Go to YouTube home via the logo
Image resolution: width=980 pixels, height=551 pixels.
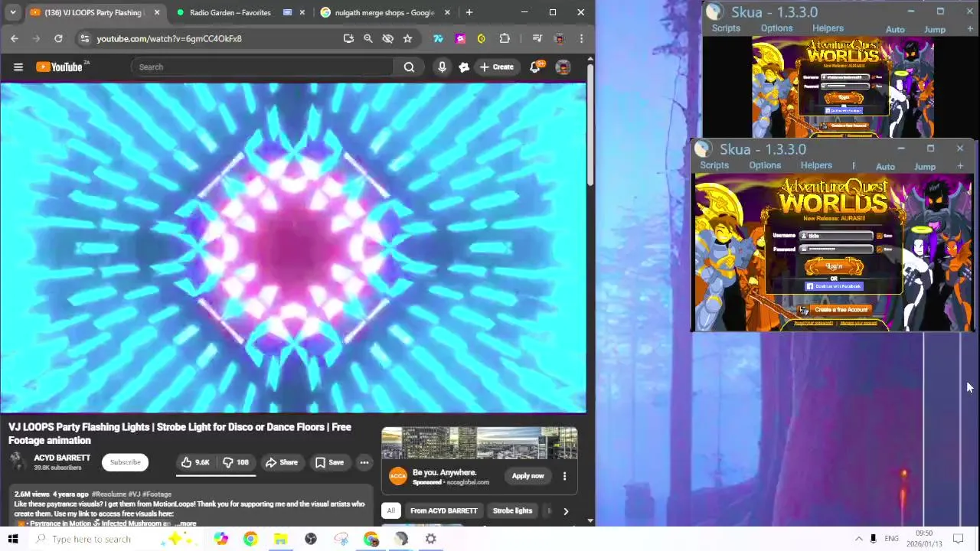pos(60,67)
